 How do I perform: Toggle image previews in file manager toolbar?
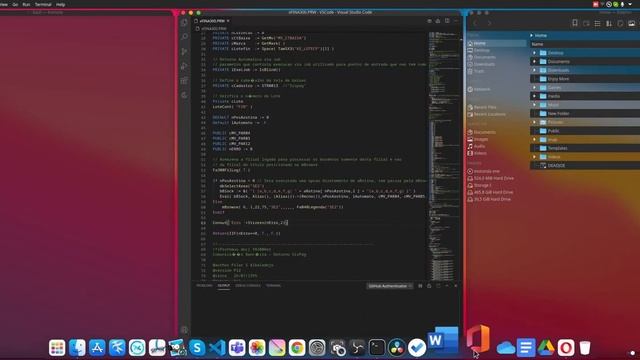coord(632,24)
